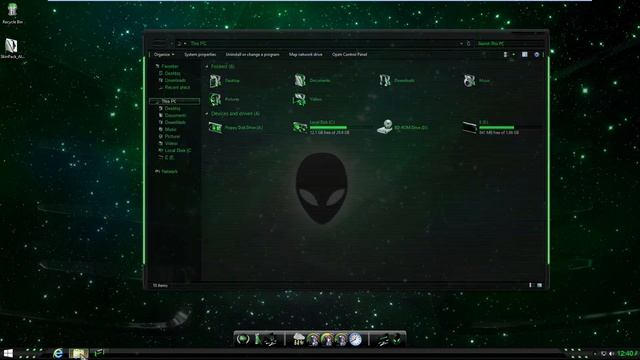Open the Documents folder in the Folders group

point(312,80)
